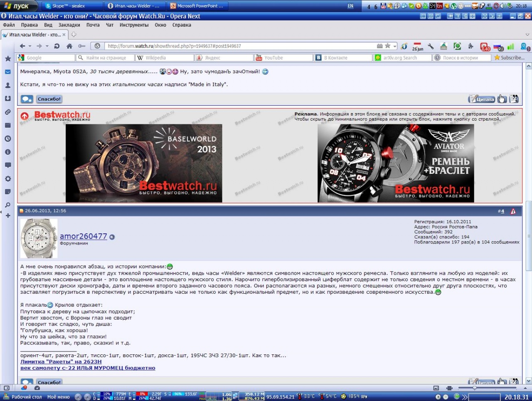Expand the address bar dropdown arrow
Image resolution: width=532 pixels, height=401 pixels.
tap(395, 46)
